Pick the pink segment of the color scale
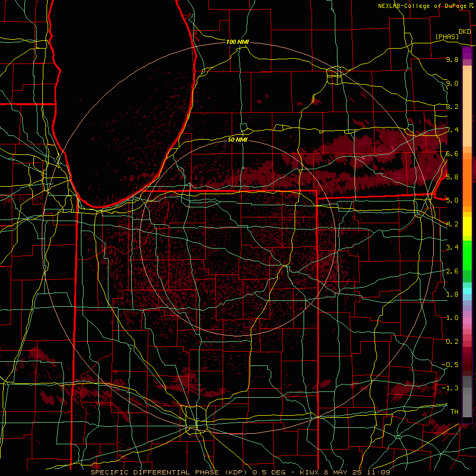This screenshot has height=476, width=476. [x=467, y=321]
